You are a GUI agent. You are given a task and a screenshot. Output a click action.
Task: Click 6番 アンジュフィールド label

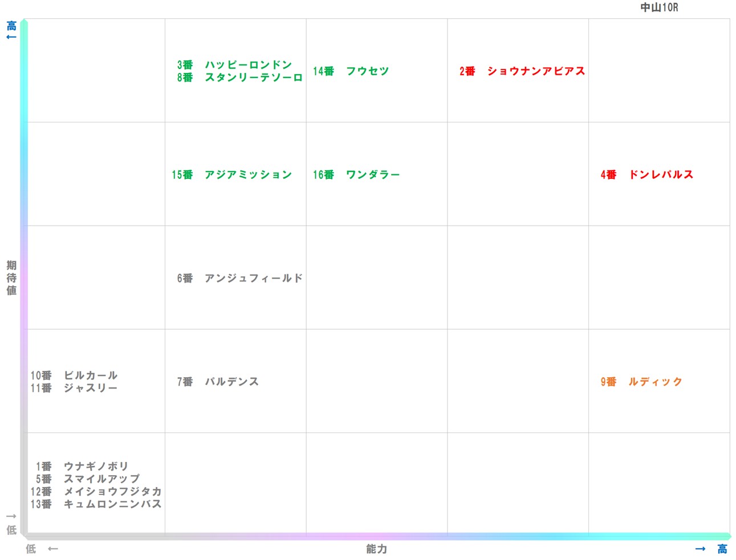pyautogui.click(x=239, y=278)
